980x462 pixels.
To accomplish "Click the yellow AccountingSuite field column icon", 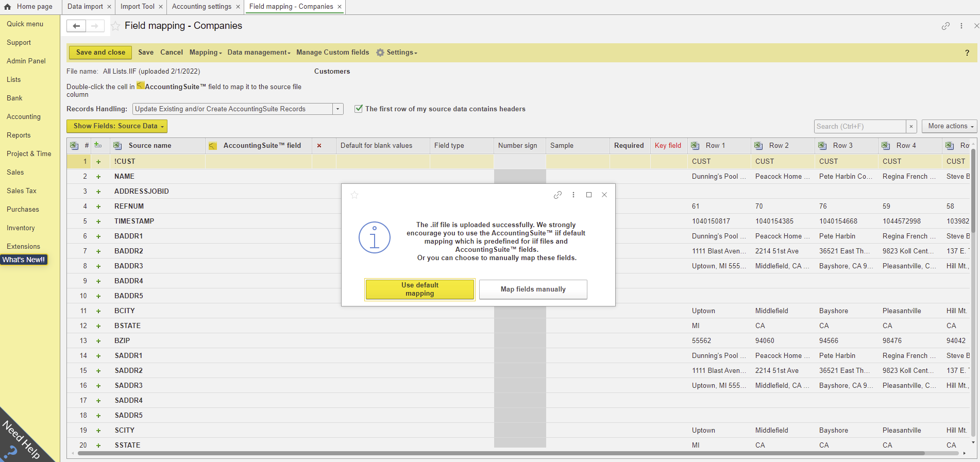I will [213, 146].
